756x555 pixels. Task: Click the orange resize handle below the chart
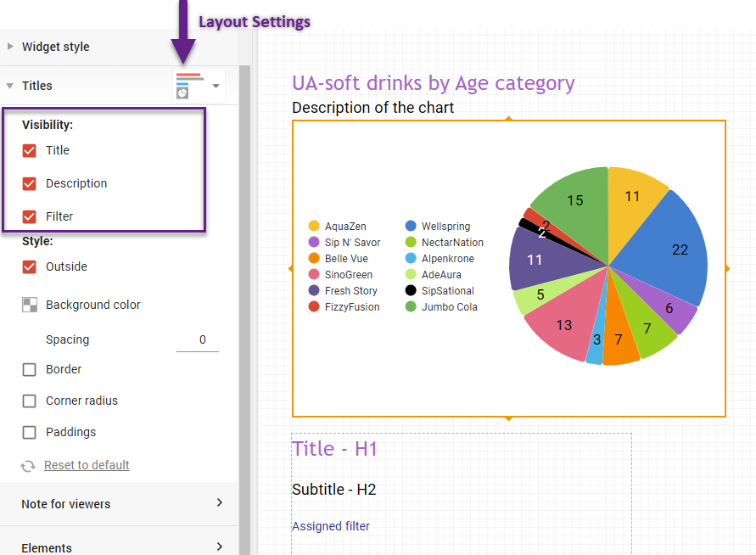[x=508, y=418]
